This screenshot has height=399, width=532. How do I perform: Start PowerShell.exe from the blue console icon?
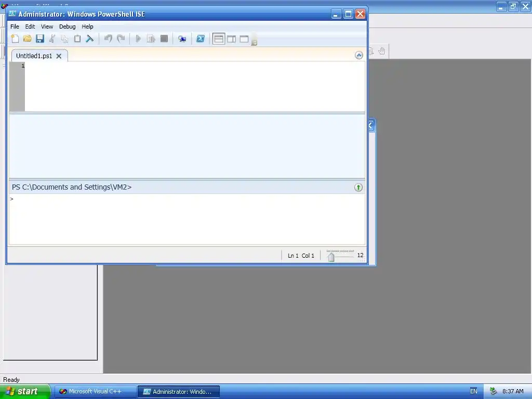201,38
